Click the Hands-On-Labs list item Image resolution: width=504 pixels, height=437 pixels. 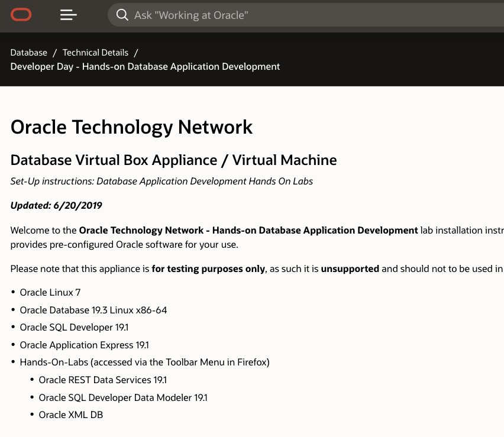click(x=144, y=362)
